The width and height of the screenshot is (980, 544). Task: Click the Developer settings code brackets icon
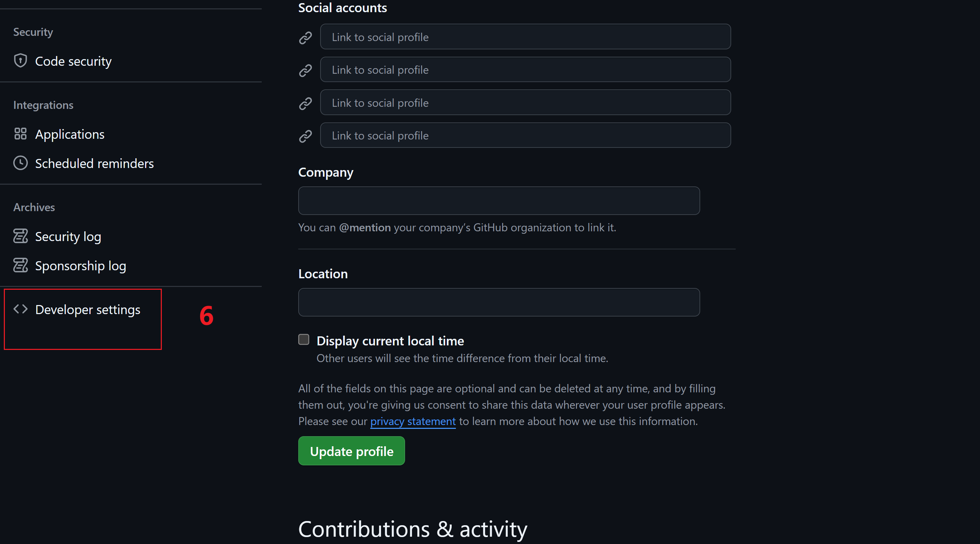click(x=20, y=309)
